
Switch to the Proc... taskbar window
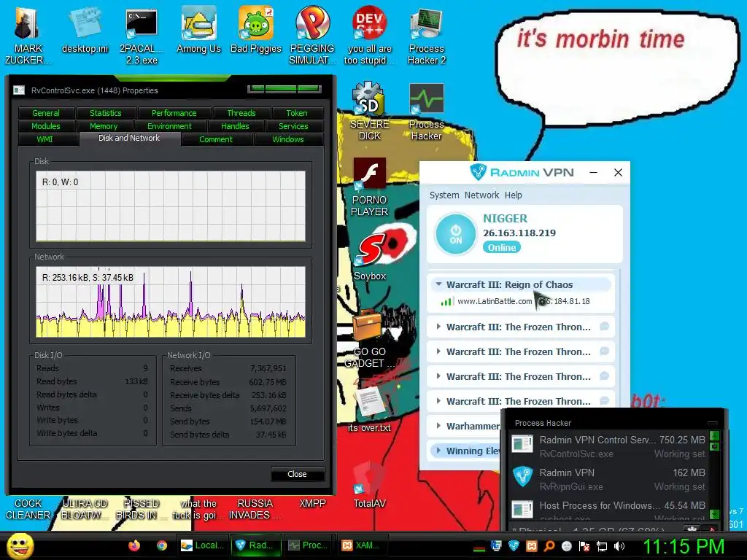pyautogui.click(x=309, y=545)
